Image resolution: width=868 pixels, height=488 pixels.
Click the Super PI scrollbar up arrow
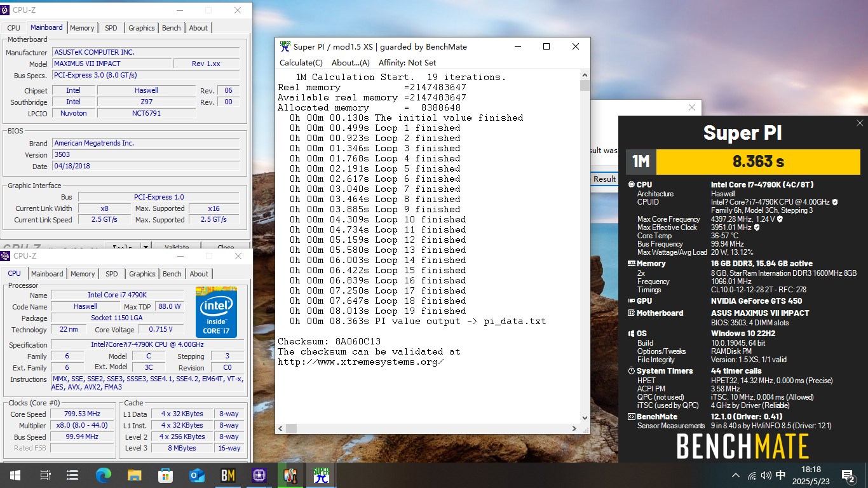(585, 76)
